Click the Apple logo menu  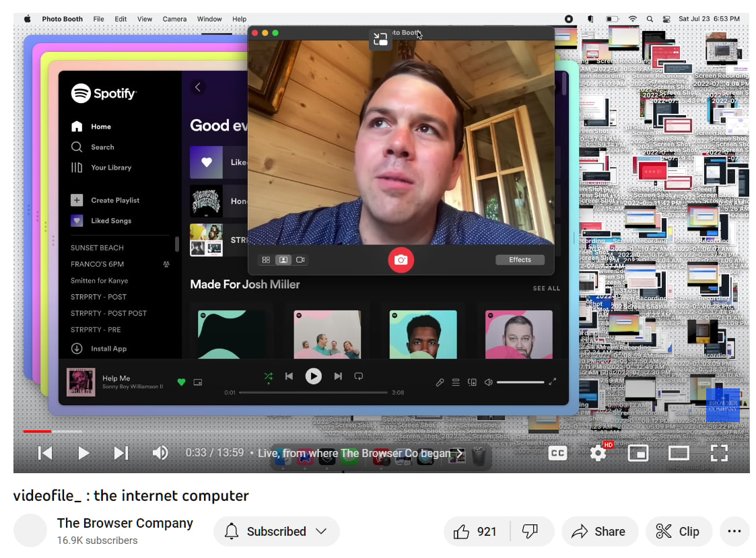28,19
